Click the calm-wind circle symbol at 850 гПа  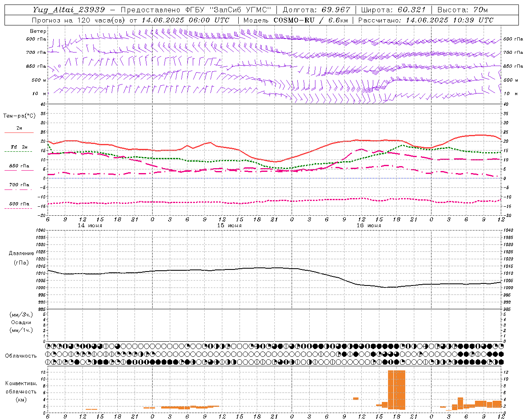(x=59, y=66)
